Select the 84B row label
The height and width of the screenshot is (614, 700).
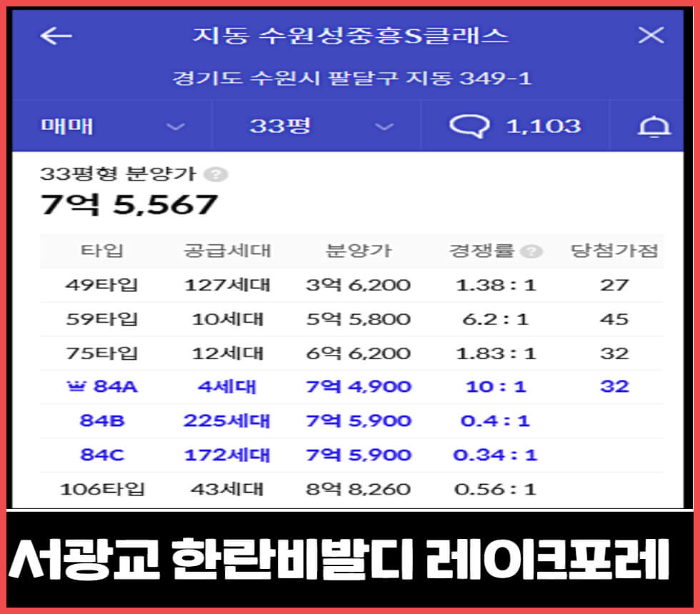(x=102, y=421)
